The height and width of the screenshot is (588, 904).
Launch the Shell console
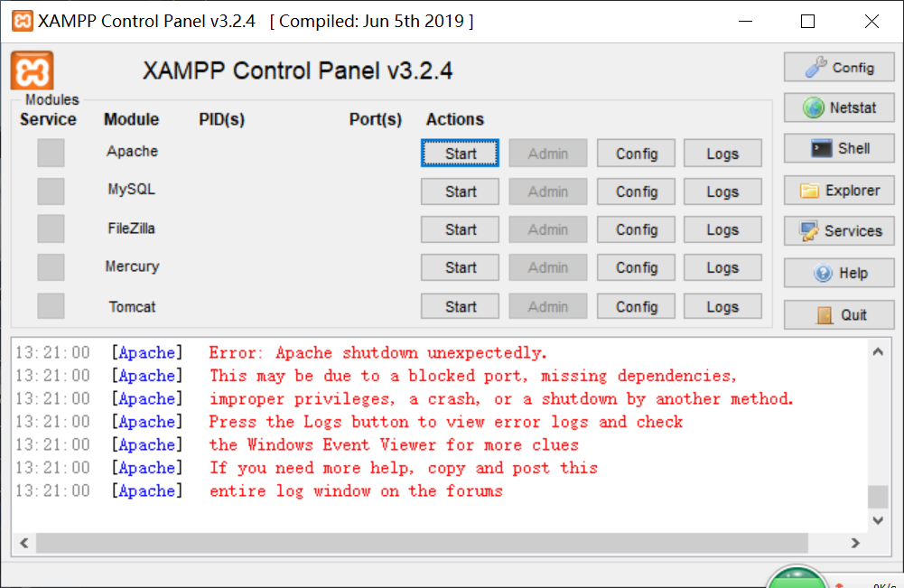(839, 148)
